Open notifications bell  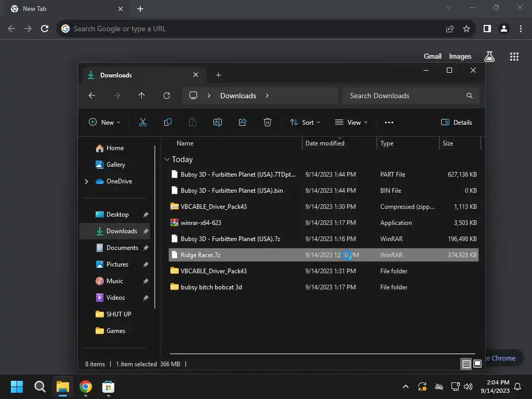pos(517,387)
